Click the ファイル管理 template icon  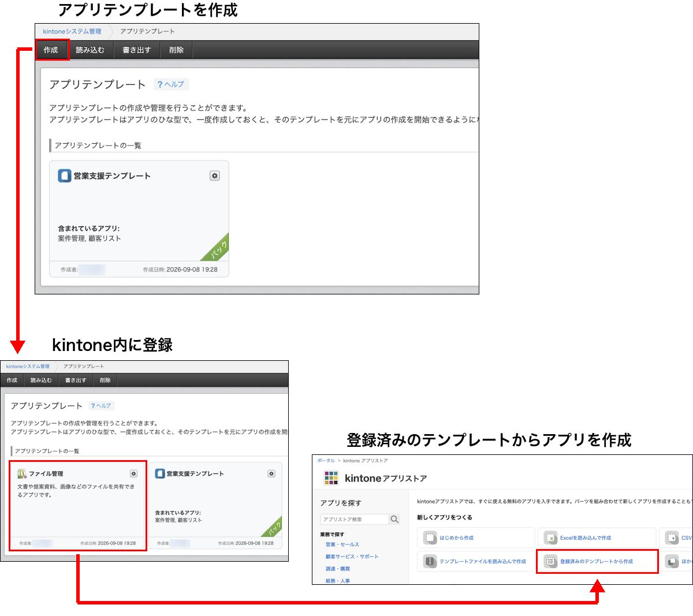pos(22,473)
